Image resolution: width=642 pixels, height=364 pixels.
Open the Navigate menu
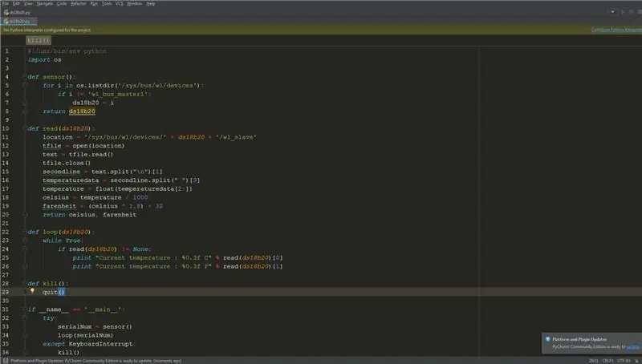(x=45, y=4)
